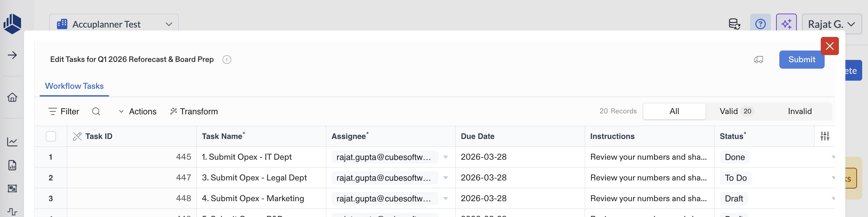Open assignee dropdown for task 445
Image resolution: width=868 pixels, height=217 pixels.
click(x=445, y=157)
